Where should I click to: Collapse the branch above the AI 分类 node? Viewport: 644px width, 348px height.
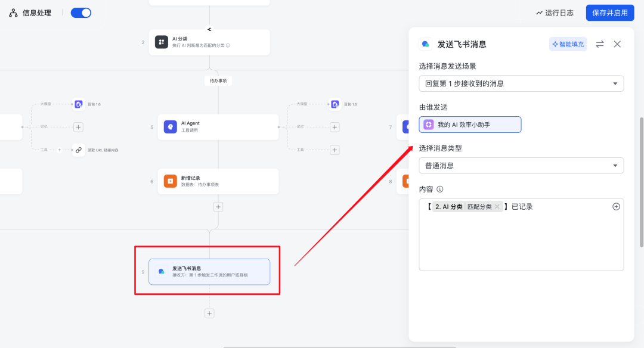coord(209,28)
